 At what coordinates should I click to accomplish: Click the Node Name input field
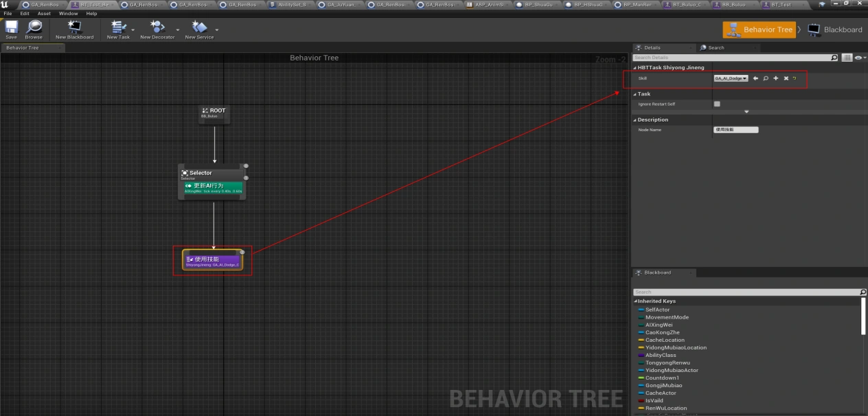click(x=736, y=129)
